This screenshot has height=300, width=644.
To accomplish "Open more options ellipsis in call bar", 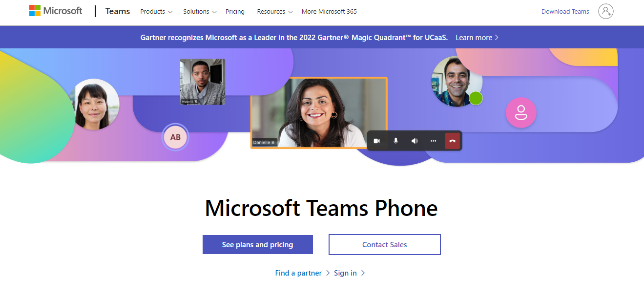I will (x=433, y=141).
